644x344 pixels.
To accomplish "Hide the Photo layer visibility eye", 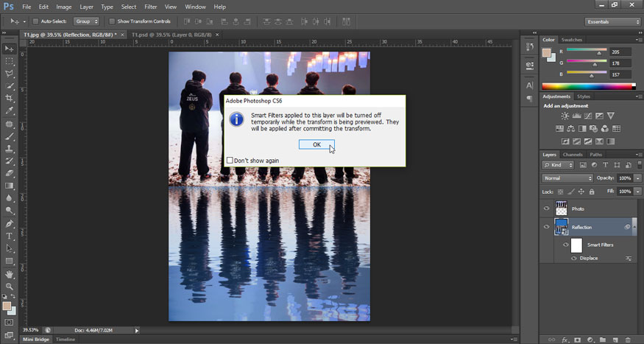I will [x=546, y=208].
